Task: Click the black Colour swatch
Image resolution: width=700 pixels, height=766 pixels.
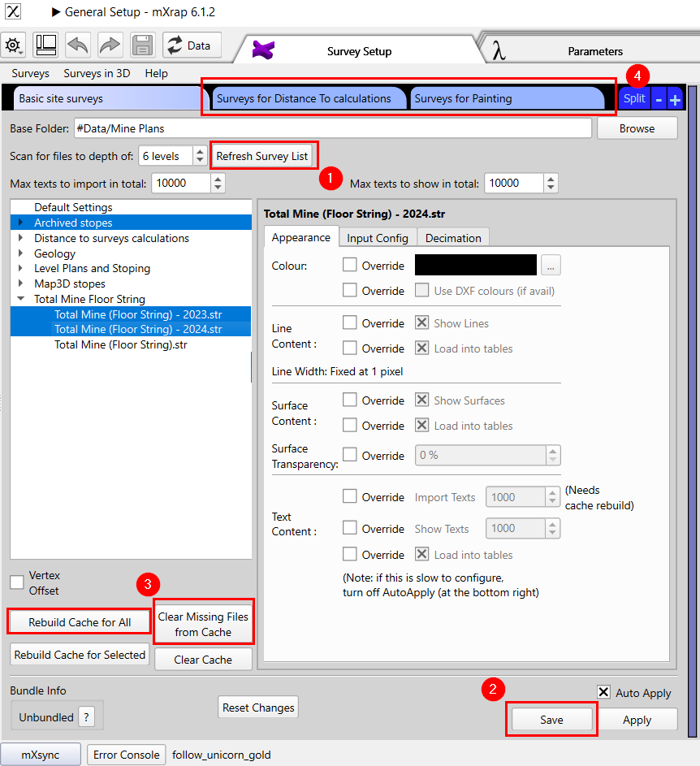Action: click(x=475, y=265)
